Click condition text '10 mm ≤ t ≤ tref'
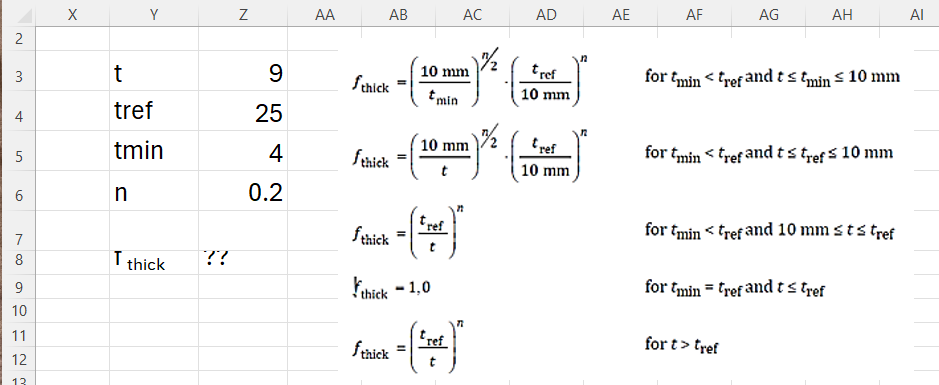 tap(835, 230)
